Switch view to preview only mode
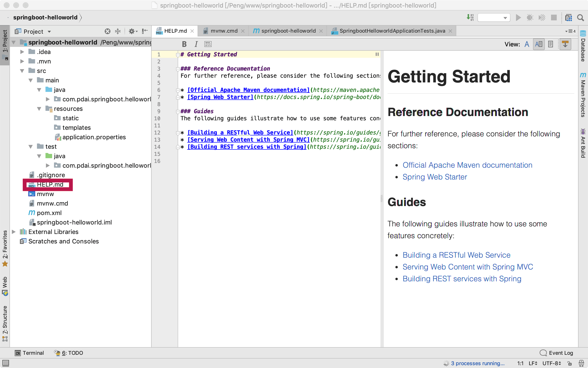The width and height of the screenshot is (588, 368). tap(551, 44)
